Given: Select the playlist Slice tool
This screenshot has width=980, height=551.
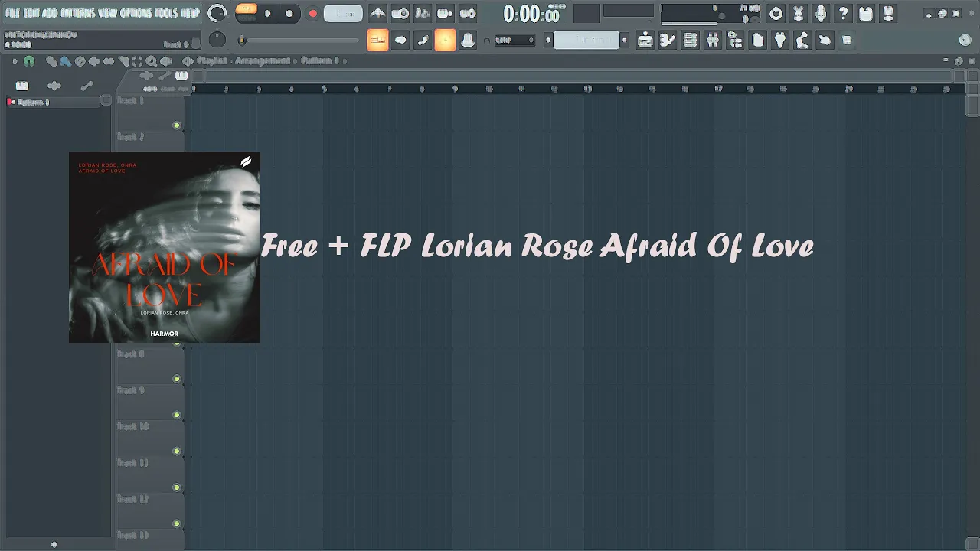Looking at the screenshot, I should tap(122, 60).
